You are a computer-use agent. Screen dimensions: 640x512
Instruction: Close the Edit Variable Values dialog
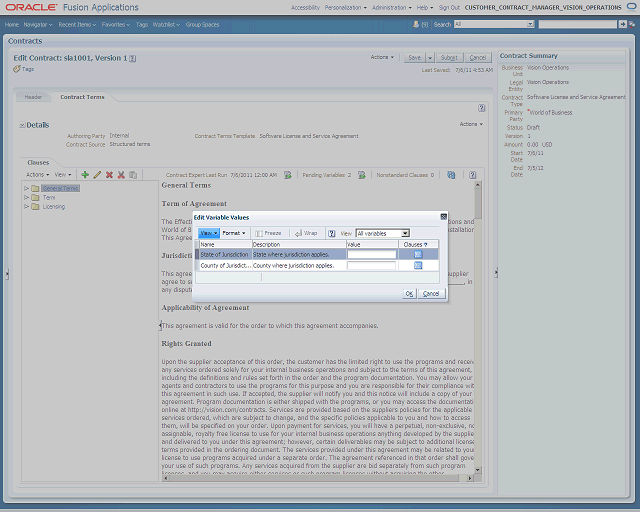444,216
